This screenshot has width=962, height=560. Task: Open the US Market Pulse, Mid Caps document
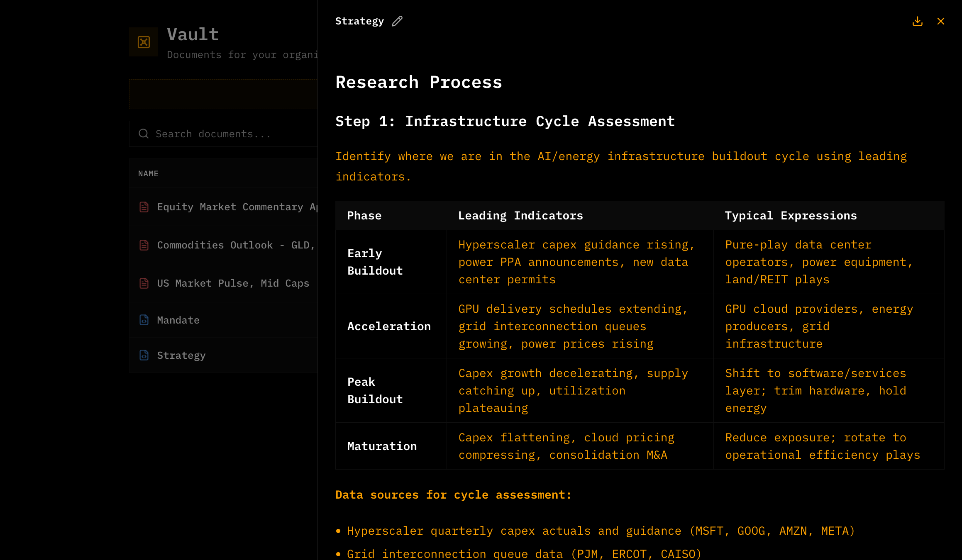click(x=233, y=283)
